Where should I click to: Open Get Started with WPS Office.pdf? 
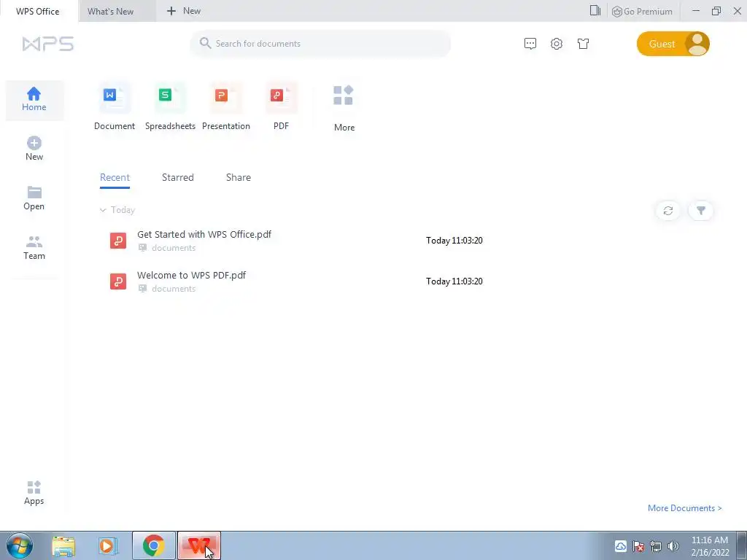click(x=204, y=234)
